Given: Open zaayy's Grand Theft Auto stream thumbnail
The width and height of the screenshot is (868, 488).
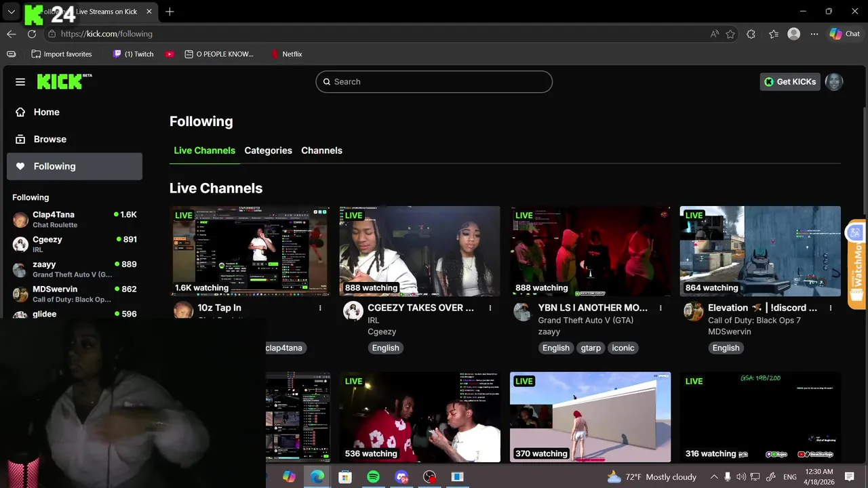Looking at the screenshot, I should 590,251.
